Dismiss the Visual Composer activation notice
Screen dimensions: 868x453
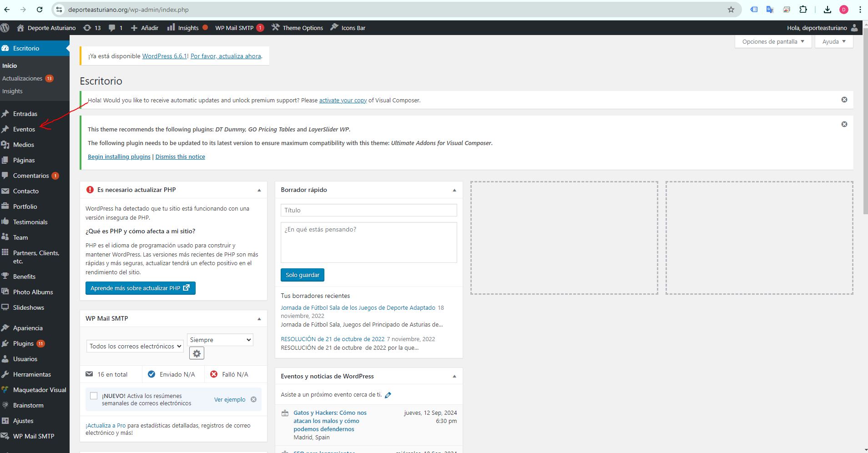click(844, 100)
